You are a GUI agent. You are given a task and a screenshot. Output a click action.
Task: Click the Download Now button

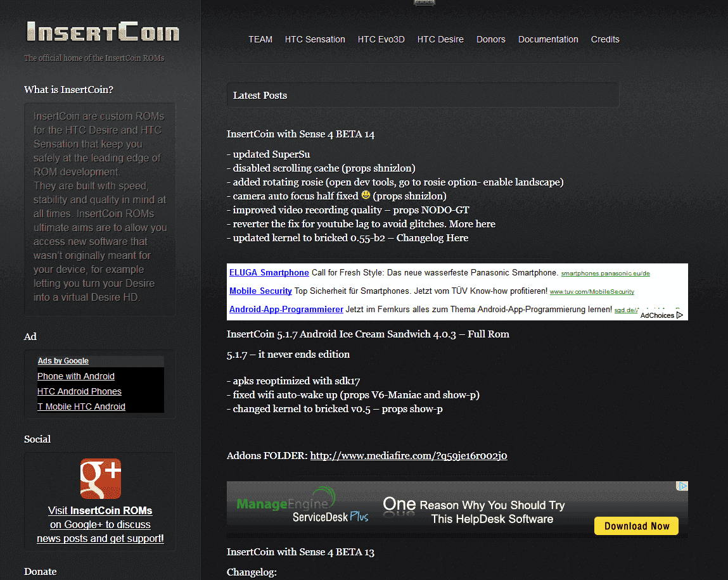coord(637,526)
